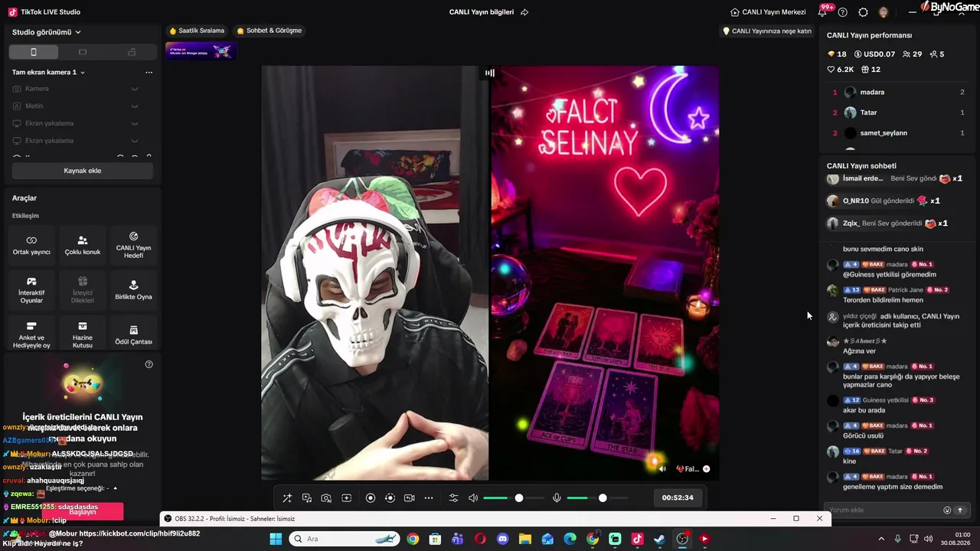Toggle guest audio speaker icon on tarot feed

coord(662,469)
